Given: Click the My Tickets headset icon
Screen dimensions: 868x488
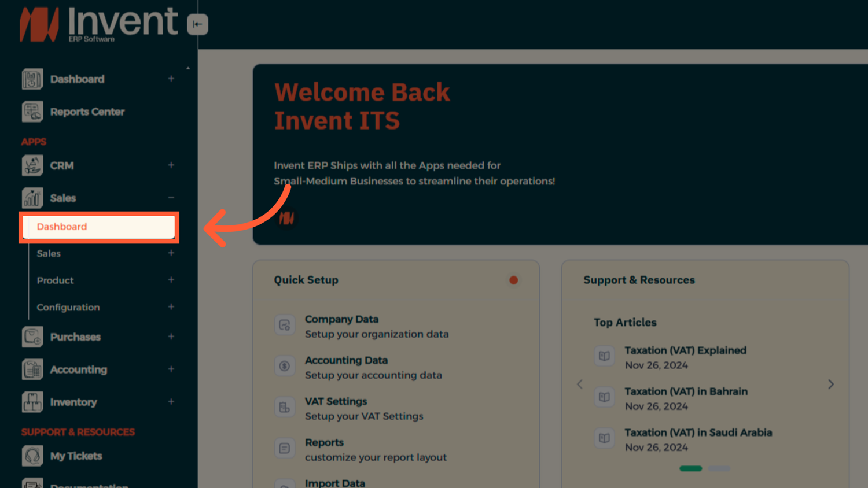Looking at the screenshot, I should tap(32, 456).
